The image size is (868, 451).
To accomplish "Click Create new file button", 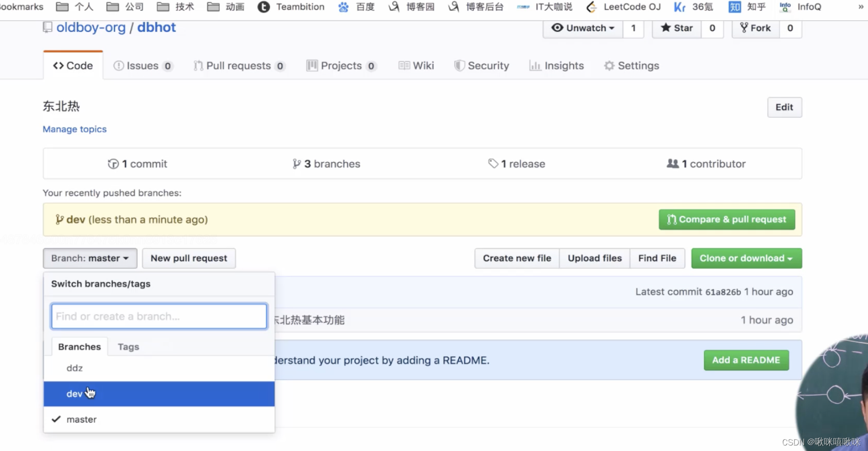I will [x=517, y=258].
